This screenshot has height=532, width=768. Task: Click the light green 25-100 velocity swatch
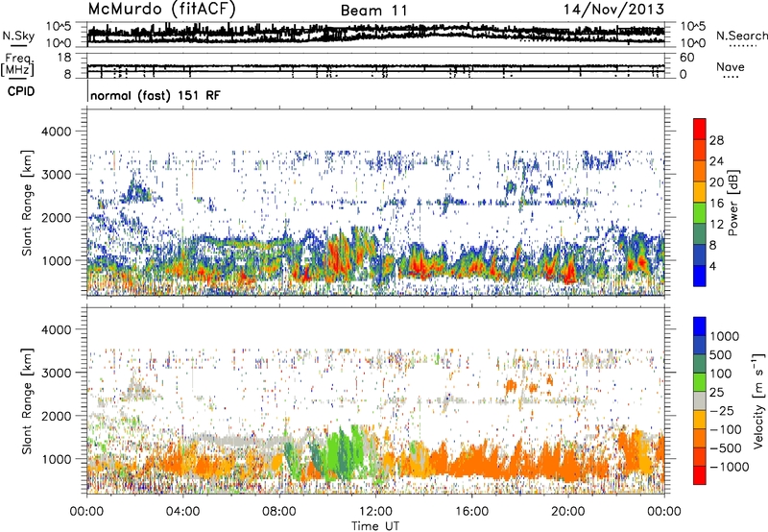700,382
